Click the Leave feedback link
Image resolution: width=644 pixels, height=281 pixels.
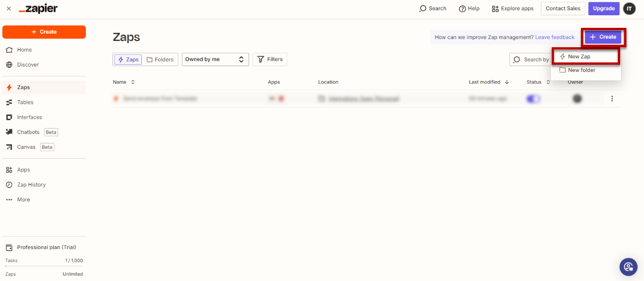coord(555,37)
